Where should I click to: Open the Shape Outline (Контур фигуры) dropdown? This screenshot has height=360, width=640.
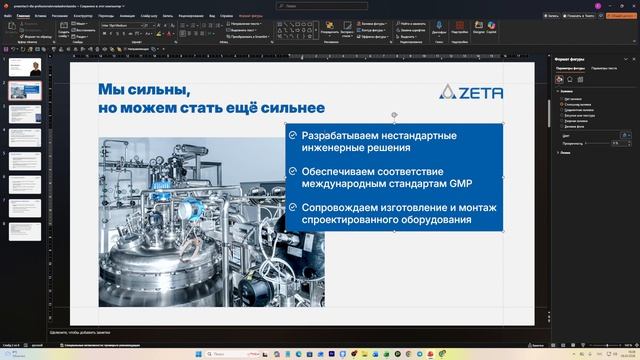[x=372, y=30]
